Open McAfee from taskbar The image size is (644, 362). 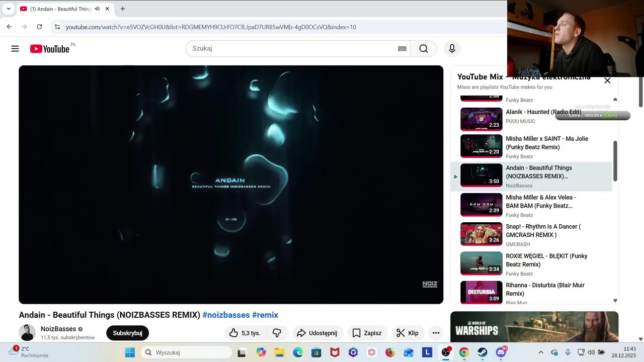tap(335, 352)
